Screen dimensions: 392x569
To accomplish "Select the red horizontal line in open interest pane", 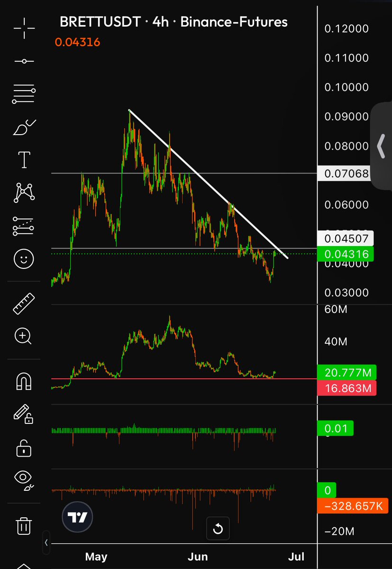I will (x=184, y=379).
